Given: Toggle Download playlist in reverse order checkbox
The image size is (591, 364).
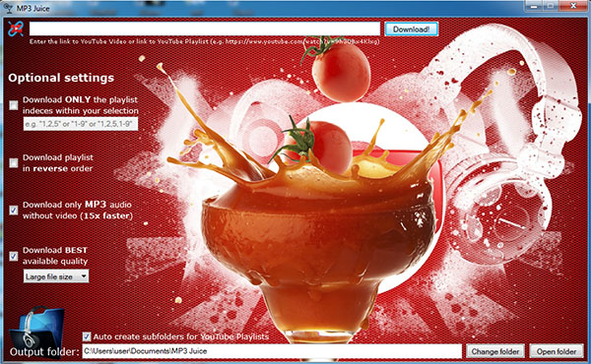Looking at the screenshot, I should coord(14,162).
